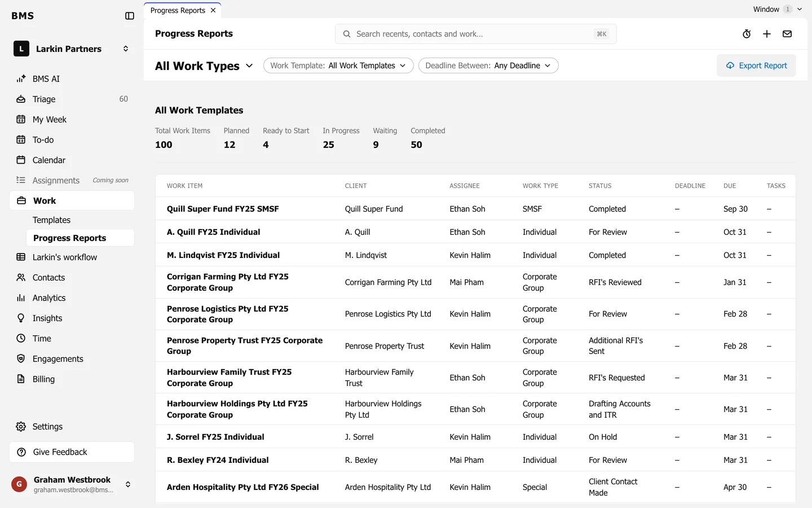Open the Work Template filter dropdown
Image resolution: width=812 pixels, height=508 pixels.
pos(338,65)
